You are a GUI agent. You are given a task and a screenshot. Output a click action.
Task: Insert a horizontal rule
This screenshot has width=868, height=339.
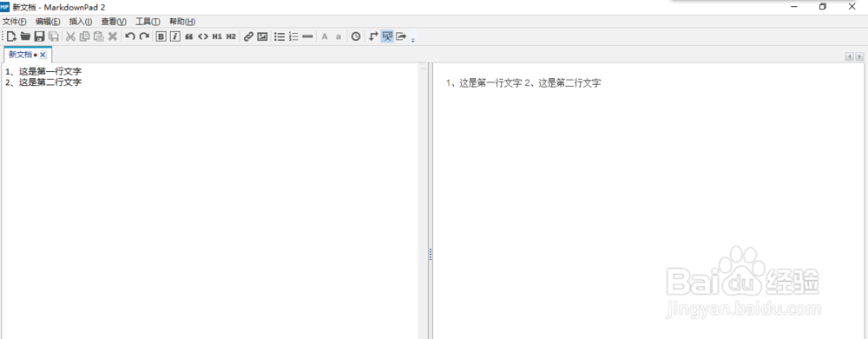[x=308, y=36]
